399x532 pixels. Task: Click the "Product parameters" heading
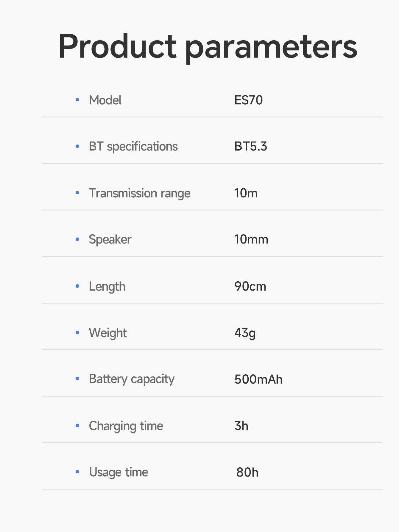(x=208, y=47)
